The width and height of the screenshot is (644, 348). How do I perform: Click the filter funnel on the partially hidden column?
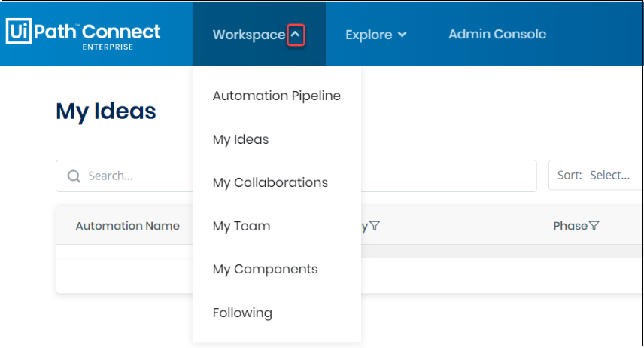375,226
